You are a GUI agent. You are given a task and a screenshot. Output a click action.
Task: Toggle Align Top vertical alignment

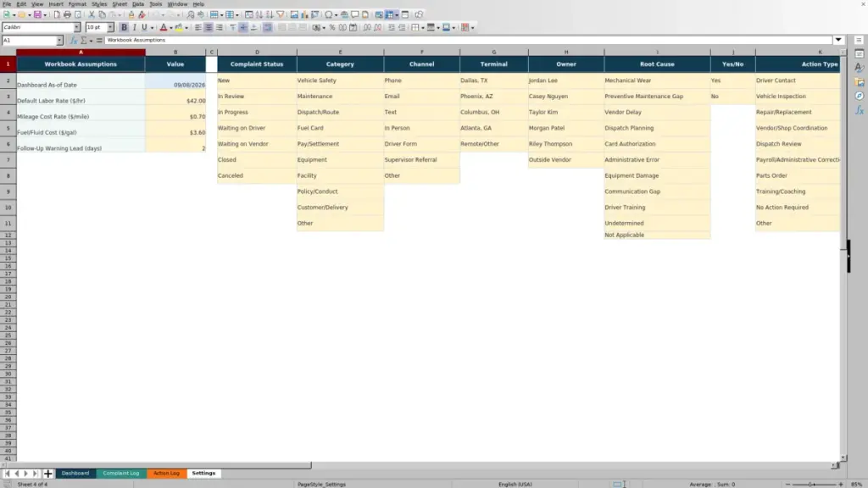232,27
